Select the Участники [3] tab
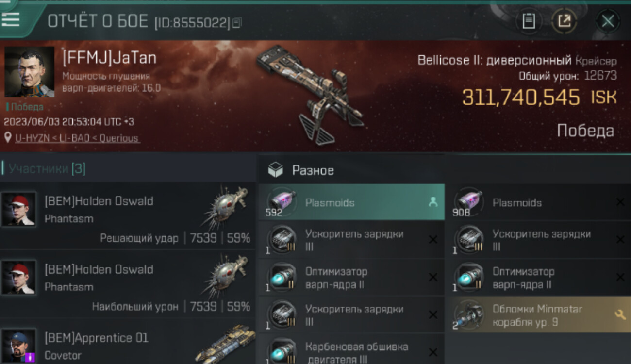 pos(47,169)
